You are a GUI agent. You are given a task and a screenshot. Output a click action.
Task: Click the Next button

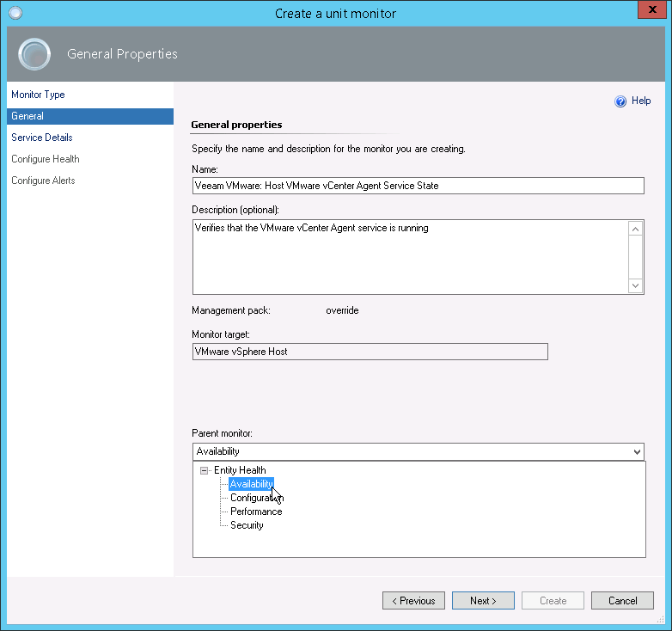click(483, 601)
